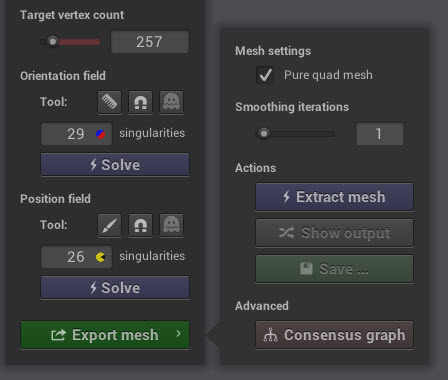Select the position field ghost tool
The width and height of the screenshot is (448, 380).
[171, 225]
